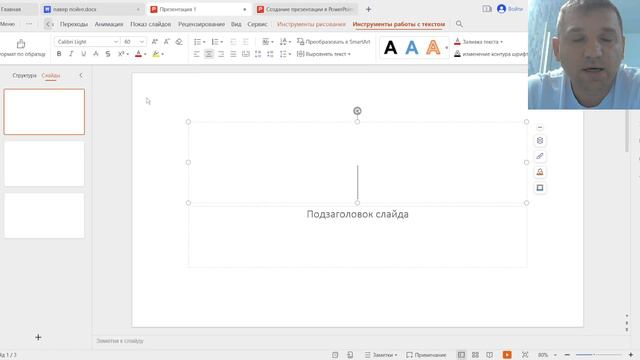This screenshot has height=360, width=640.
Task: Apply numbered list
Action: pos(215,42)
